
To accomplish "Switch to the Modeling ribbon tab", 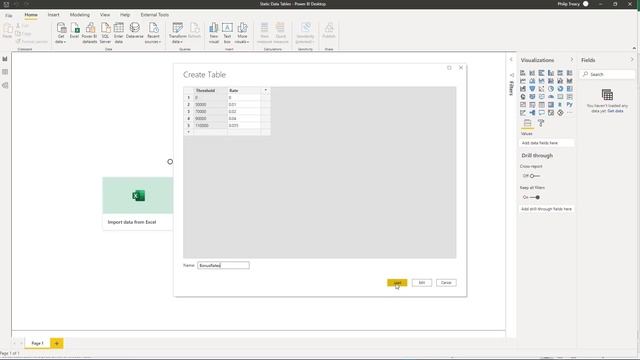I will pos(80,15).
